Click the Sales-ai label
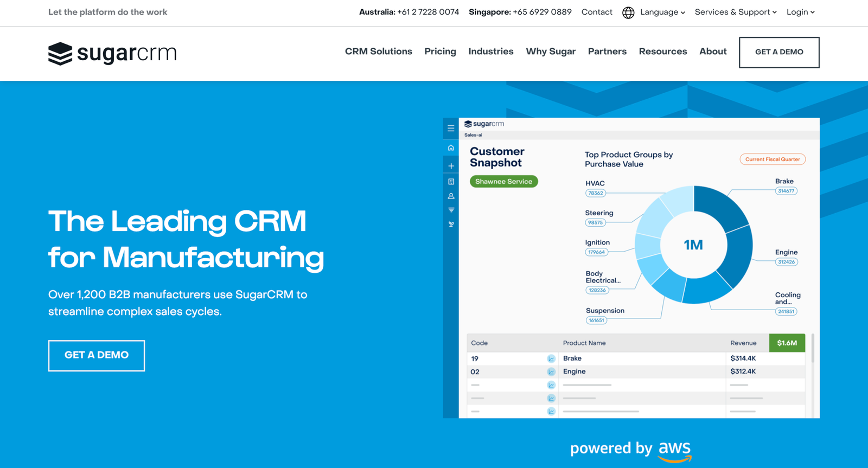This screenshot has width=868, height=468. (473, 135)
